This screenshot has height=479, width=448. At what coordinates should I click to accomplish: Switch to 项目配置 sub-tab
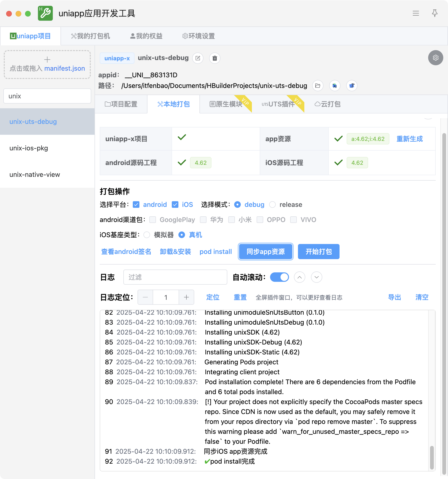pyautogui.click(x=121, y=104)
